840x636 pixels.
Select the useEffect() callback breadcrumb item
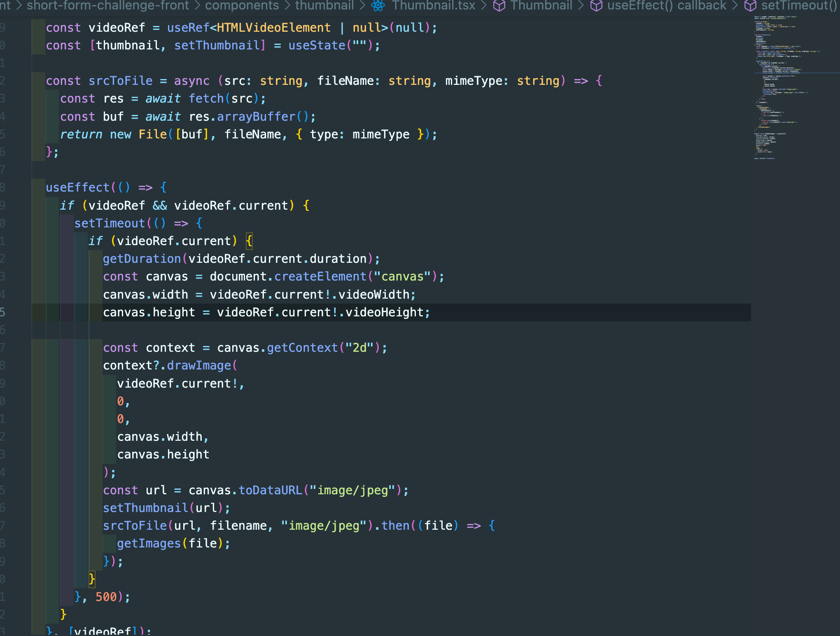[667, 5]
